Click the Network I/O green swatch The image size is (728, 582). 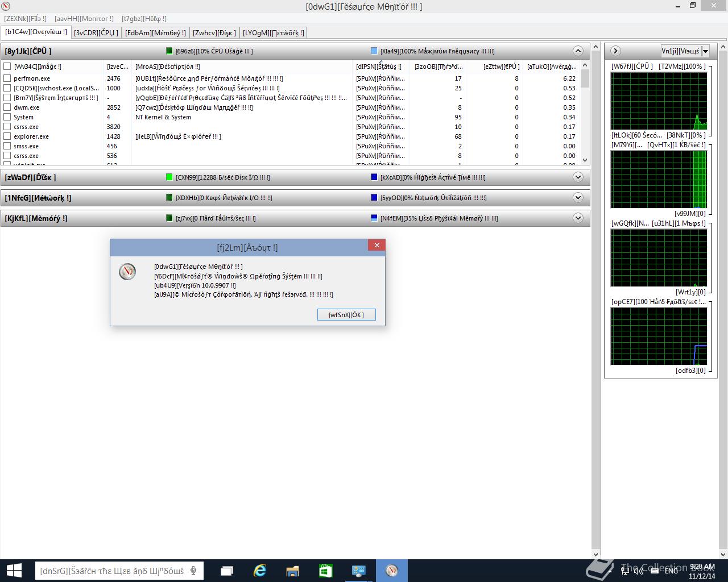click(x=169, y=198)
